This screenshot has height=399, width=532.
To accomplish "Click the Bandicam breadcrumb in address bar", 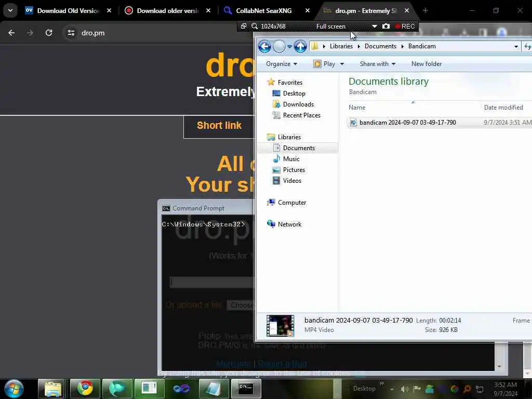I will pyautogui.click(x=422, y=46).
